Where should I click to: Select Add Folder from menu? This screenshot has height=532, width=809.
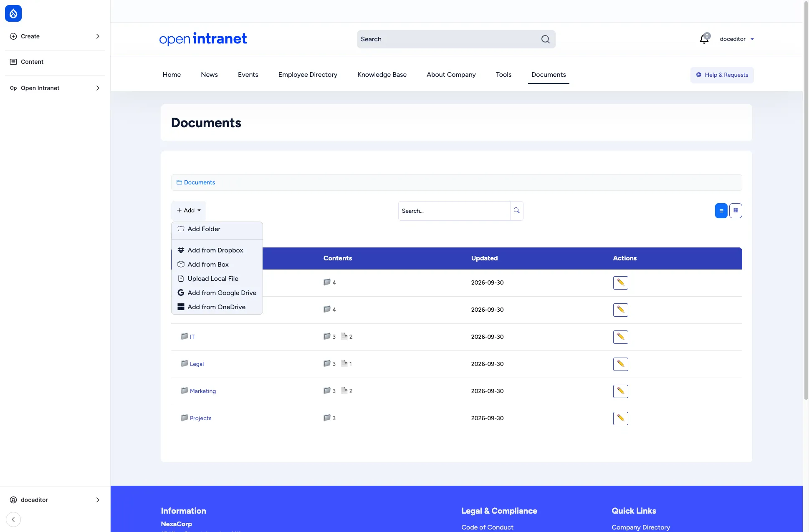[x=217, y=229]
